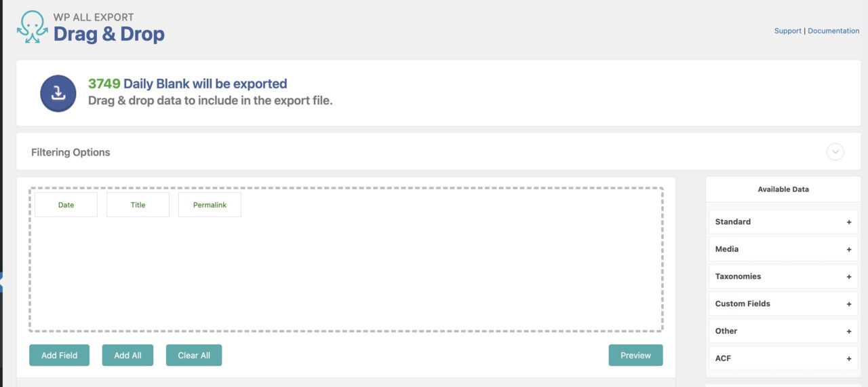Viewport: 868px width, 387px height.
Task: Expand Filtering Options with the chevron icon
Action: point(835,152)
